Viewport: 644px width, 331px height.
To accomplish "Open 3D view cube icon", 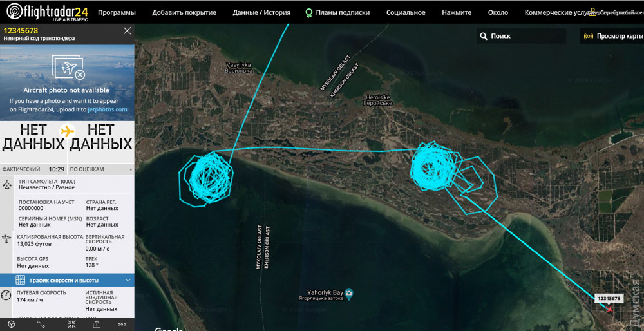I will (12, 324).
